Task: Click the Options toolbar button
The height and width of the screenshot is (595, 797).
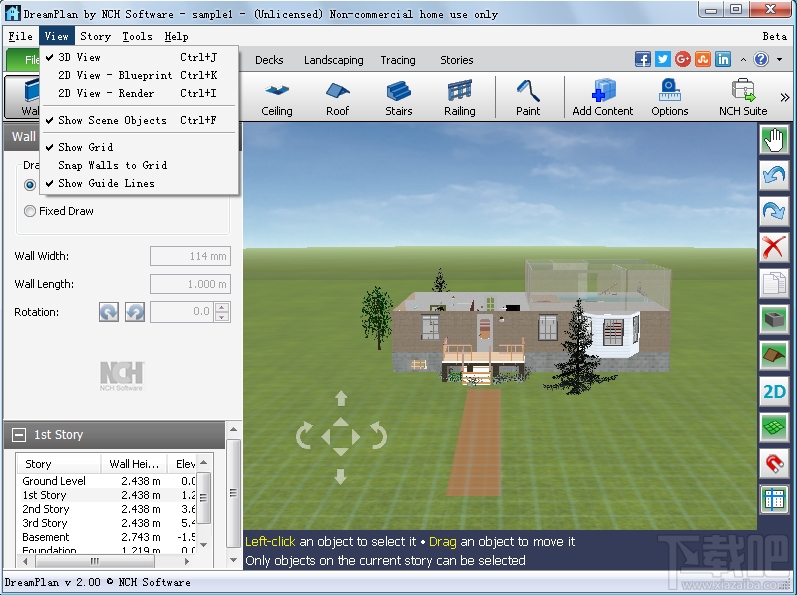Action: [x=669, y=98]
